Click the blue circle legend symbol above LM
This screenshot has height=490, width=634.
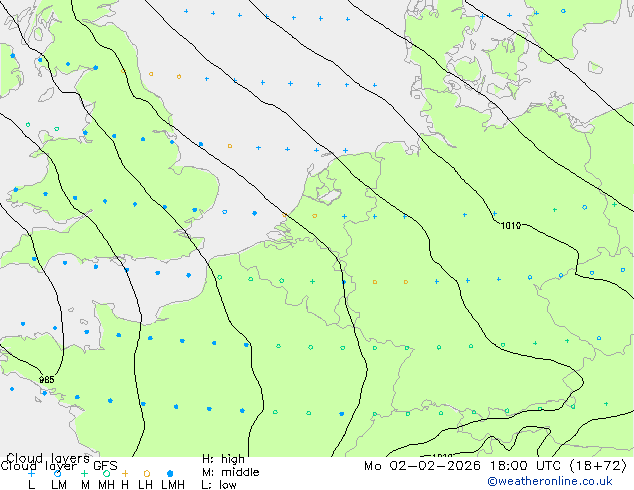click(x=57, y=473)
